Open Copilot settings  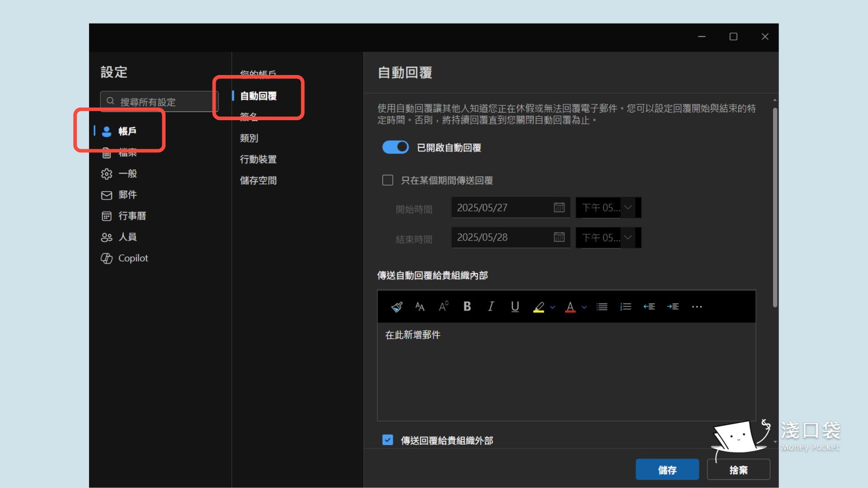point(107,258)
